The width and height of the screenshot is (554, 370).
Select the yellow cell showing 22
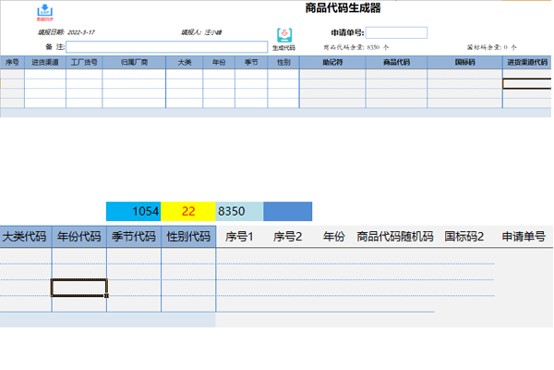pyautogui.click(x=188, y=211)
